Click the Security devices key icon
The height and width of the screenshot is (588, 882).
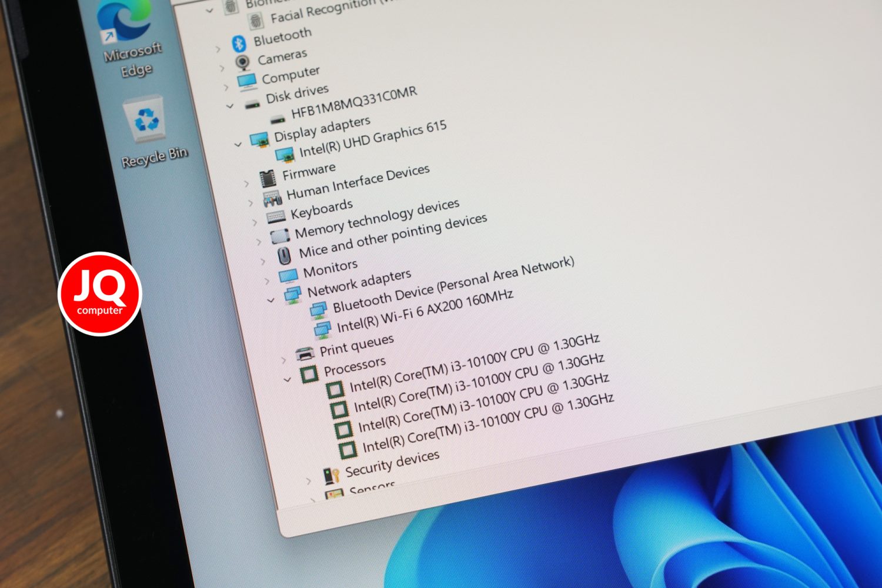(332, 475)
